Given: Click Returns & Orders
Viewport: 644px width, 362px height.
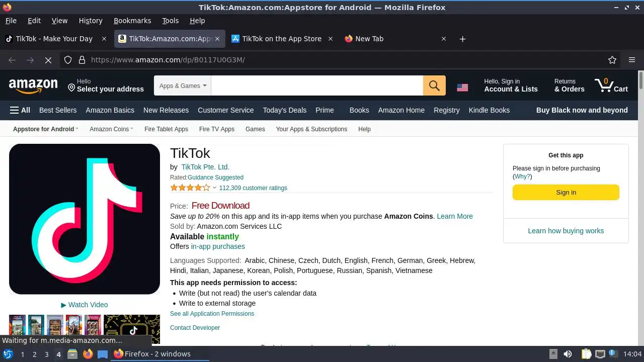Looking at the screenshot, I should pos(569,85).
